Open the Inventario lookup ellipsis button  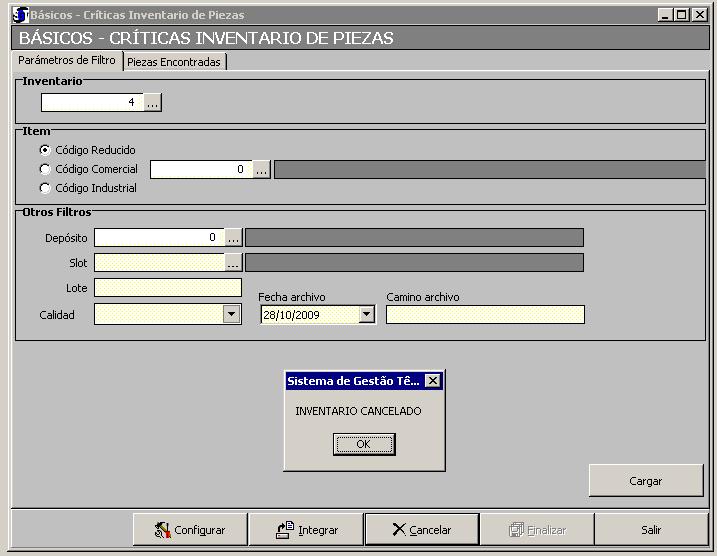click(x=152, y=102)
